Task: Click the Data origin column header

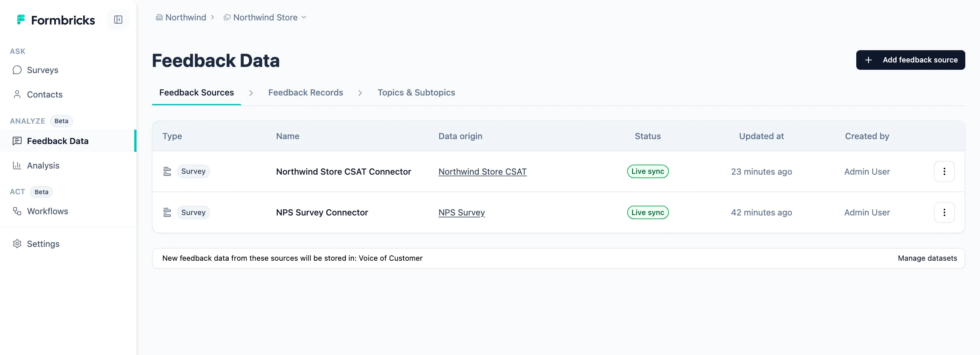Action: tap(460, 136)
